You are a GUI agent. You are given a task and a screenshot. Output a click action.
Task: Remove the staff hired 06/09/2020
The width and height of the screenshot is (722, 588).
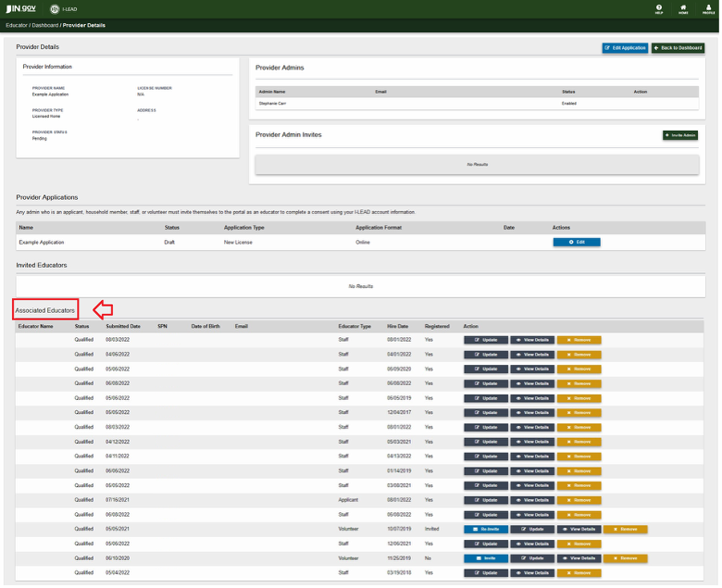pos(579,369)
